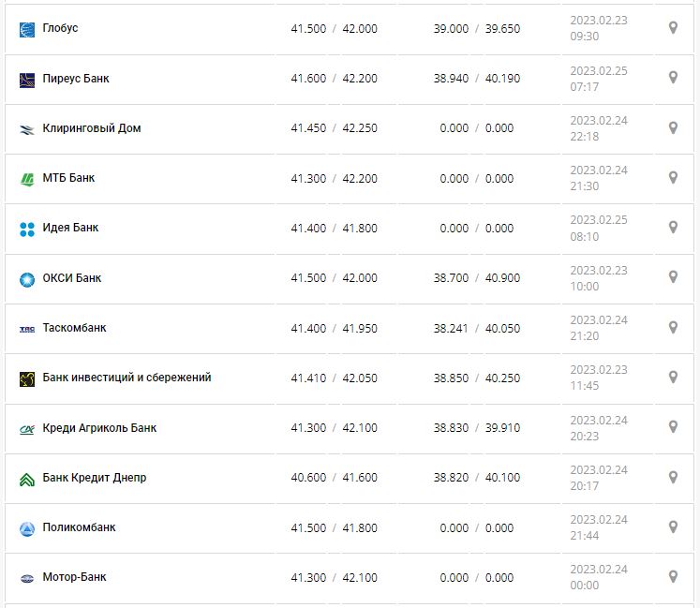Click Таскомбанк rate 41.400 / 41.950
Viewport: 700px width, 608px height.
click(x=334, y=328)
